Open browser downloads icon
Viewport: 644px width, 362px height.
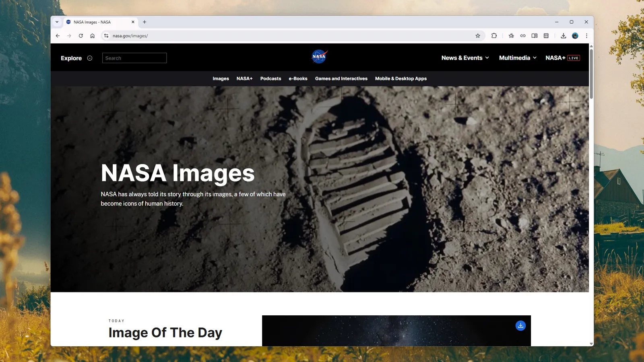(x=563, y=36)
